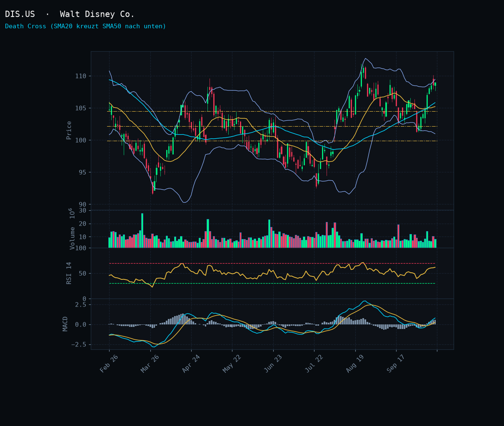This screenshot has height=426, width=504.
Task: Click the "DIS.US · Walt Disney Co." chart title
Action: tap(70, 14)
